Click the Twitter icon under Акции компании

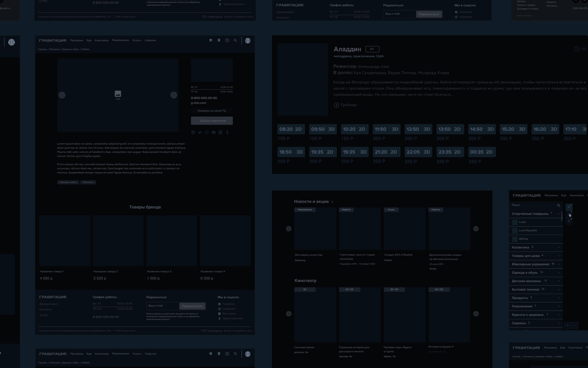click(200, 132)
